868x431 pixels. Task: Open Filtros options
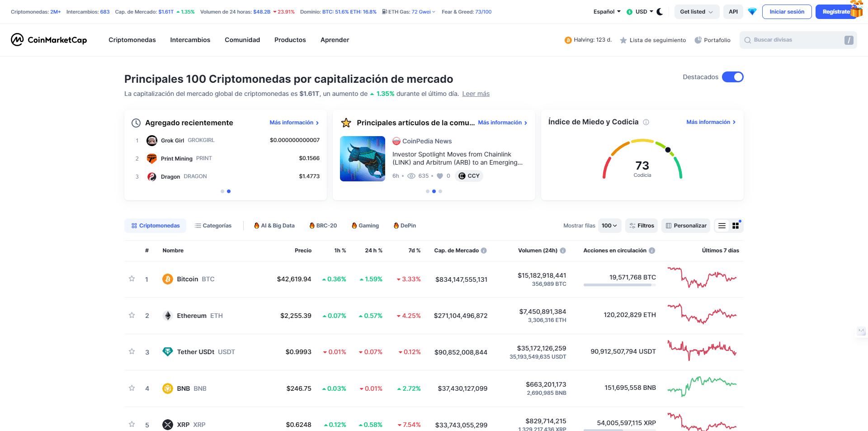pyautogui.click(x=641, y=225)
